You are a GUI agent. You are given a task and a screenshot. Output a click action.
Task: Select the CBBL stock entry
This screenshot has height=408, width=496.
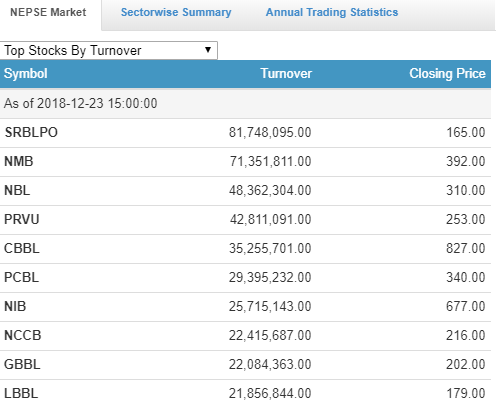pos(22,249)
